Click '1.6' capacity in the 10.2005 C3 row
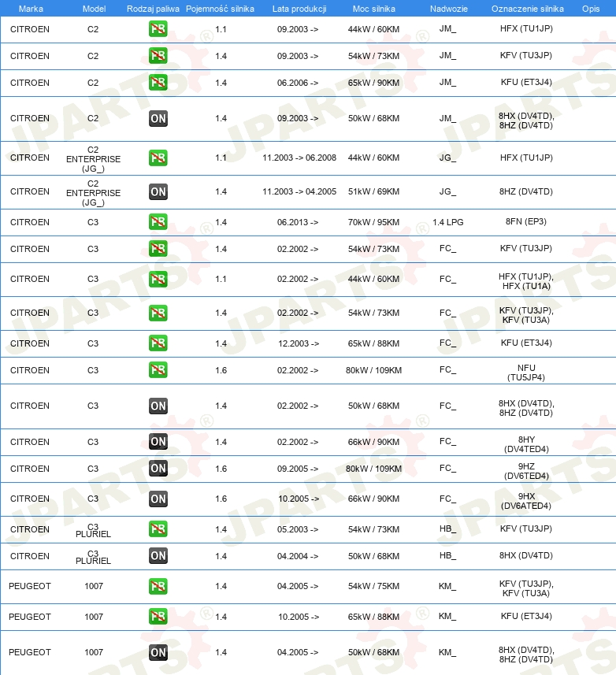Viewport: 616px width, 675px height. 221,499
